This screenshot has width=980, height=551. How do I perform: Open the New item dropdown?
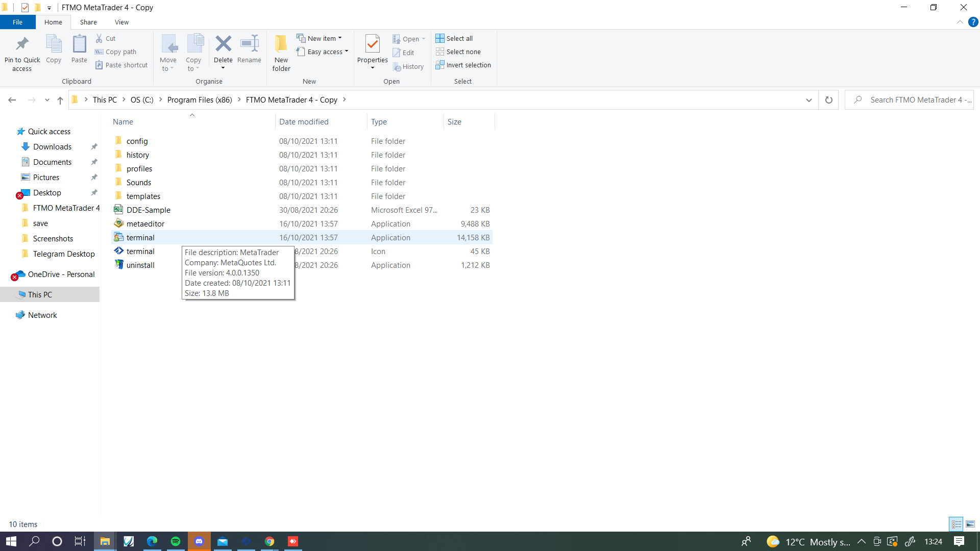[x=320, y=38]
